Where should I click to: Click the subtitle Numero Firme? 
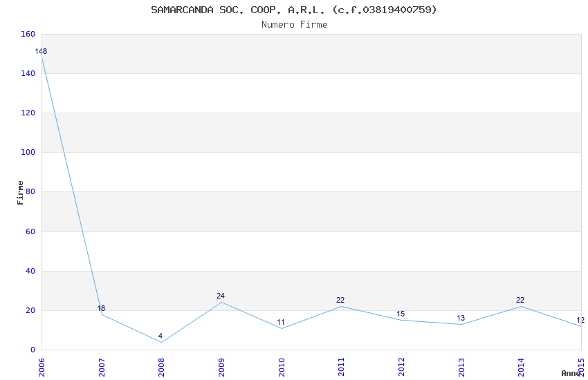[295, 25]
